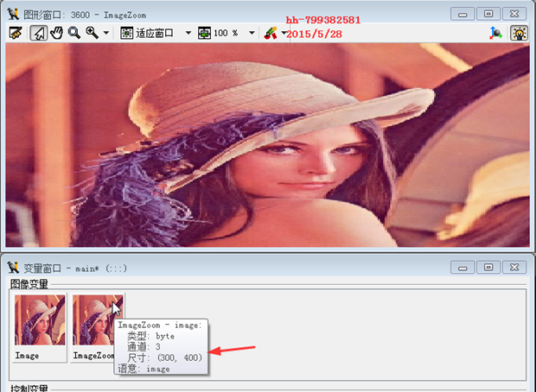
Task: Click the window size 100% icon
Action: click(x=204, y=33)
